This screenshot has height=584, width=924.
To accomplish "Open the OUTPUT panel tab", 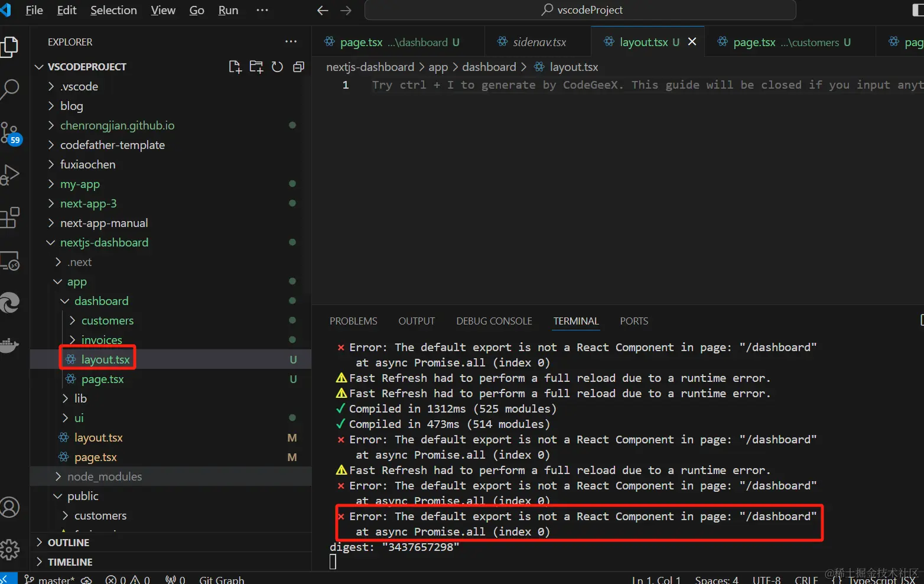I will point(417,321).
